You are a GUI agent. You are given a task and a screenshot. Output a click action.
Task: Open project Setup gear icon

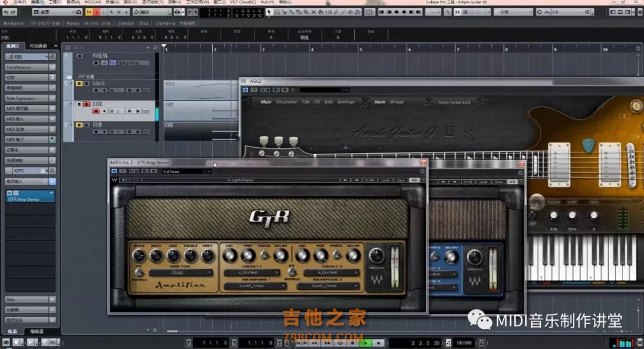640,12
